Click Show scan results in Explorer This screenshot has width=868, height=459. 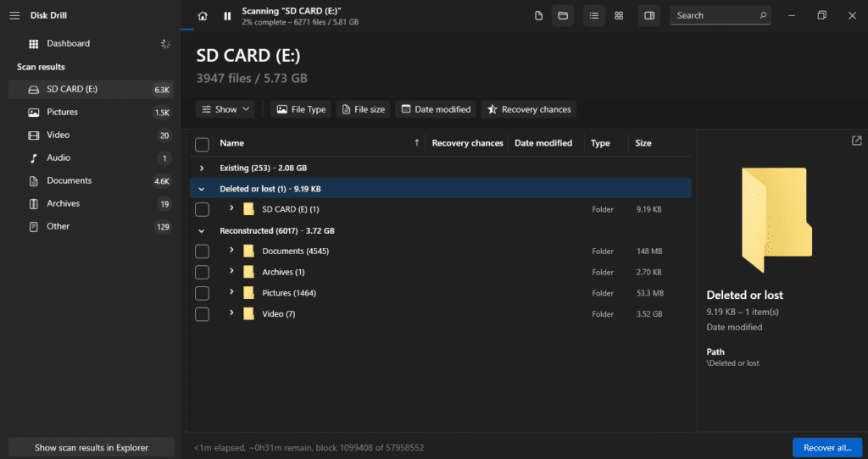(91, 447)
